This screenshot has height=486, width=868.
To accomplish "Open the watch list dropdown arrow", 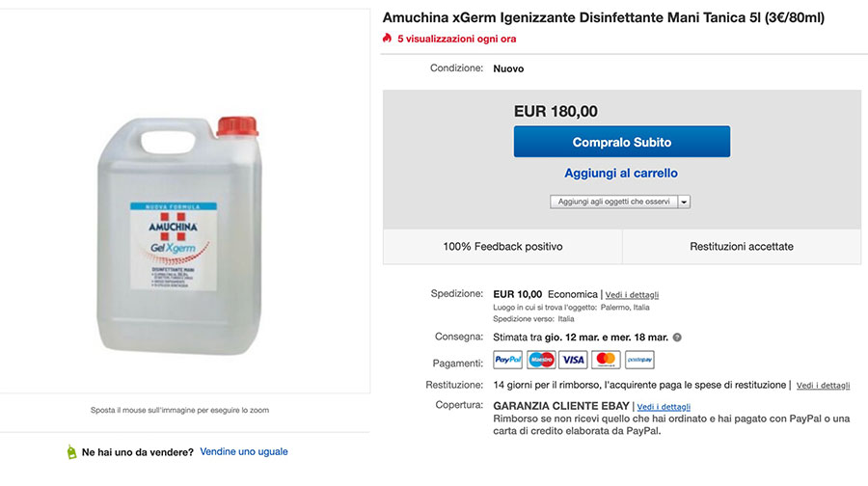I will point(684,202).
